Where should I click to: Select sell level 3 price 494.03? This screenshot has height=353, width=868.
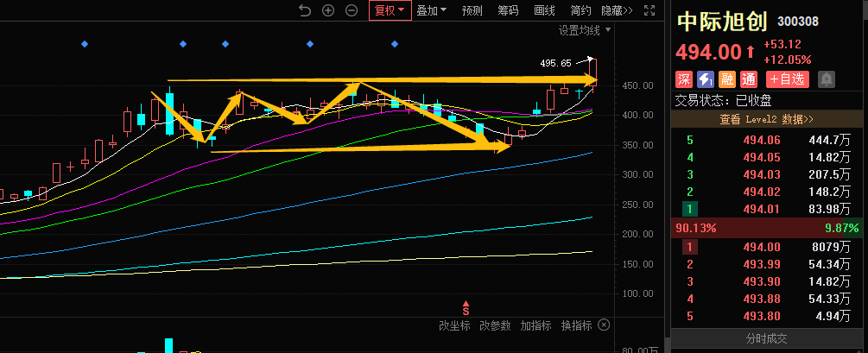tap(762, 175)
